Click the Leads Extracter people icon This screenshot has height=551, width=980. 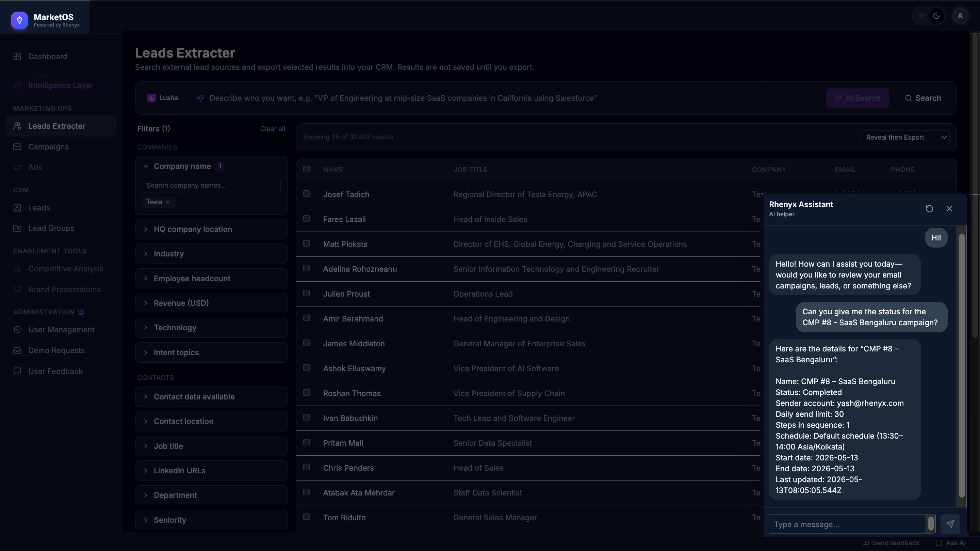click(x=17, y=126)
